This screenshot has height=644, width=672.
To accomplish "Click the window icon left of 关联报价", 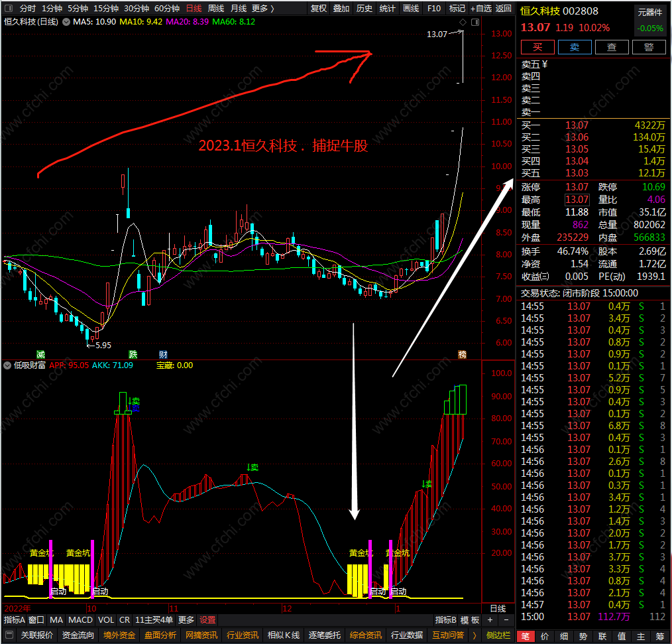I will 9,635.
